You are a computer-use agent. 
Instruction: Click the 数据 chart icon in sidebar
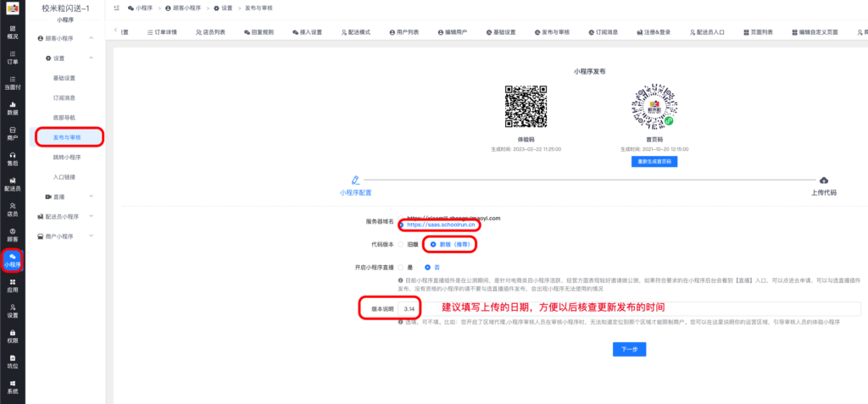12,107
